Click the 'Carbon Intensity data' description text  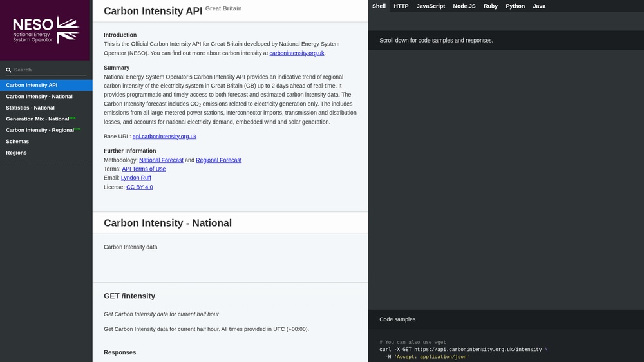coord(131,247)
